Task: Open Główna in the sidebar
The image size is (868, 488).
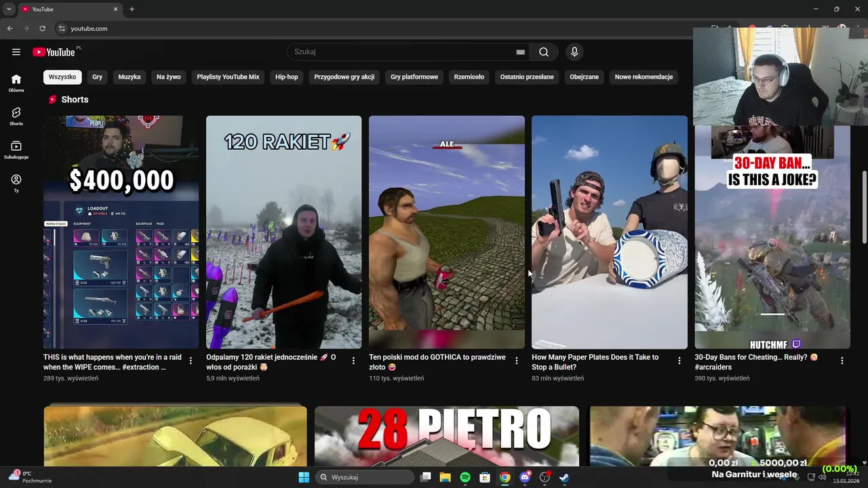Action: 16,83
